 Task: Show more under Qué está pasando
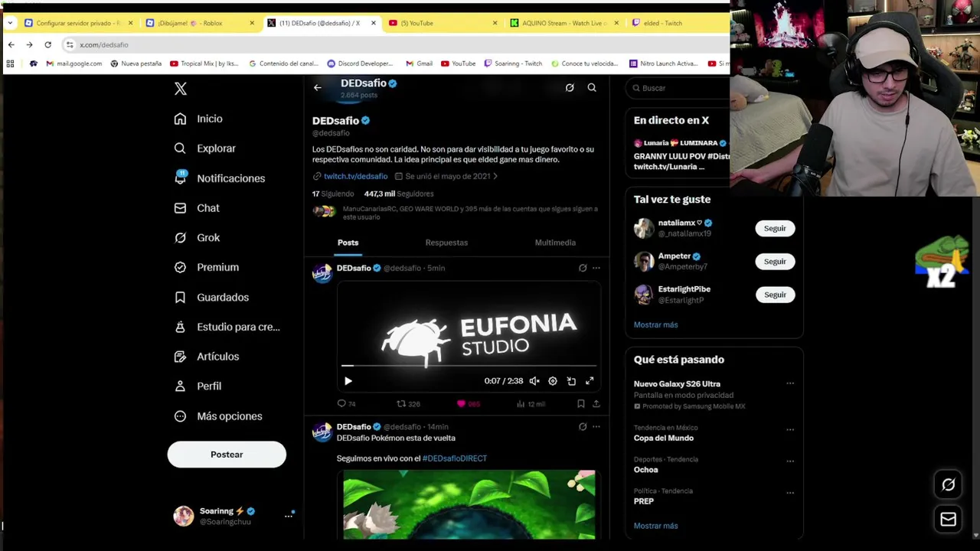pos(655,526)
